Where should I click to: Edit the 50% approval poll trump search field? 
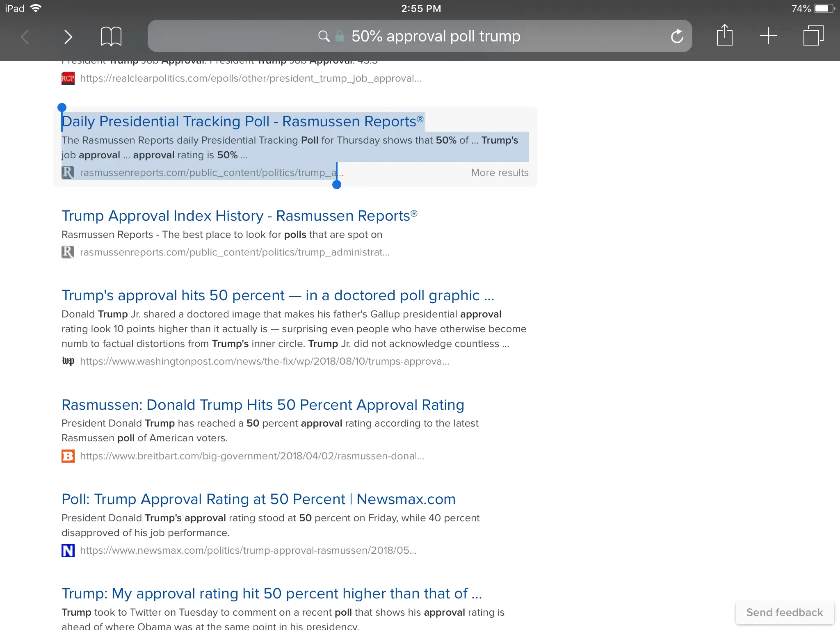436,37
